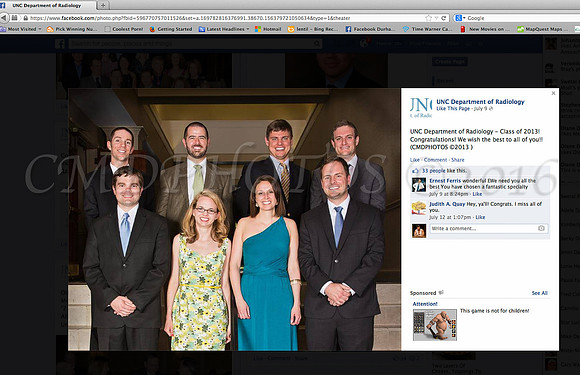The height and width of the screenshot is (375, 580).
Task: Bookmark this page with the star icon
Action: [428, 18]
